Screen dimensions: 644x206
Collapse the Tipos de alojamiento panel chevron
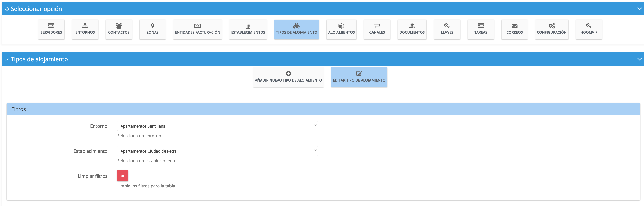639,59
